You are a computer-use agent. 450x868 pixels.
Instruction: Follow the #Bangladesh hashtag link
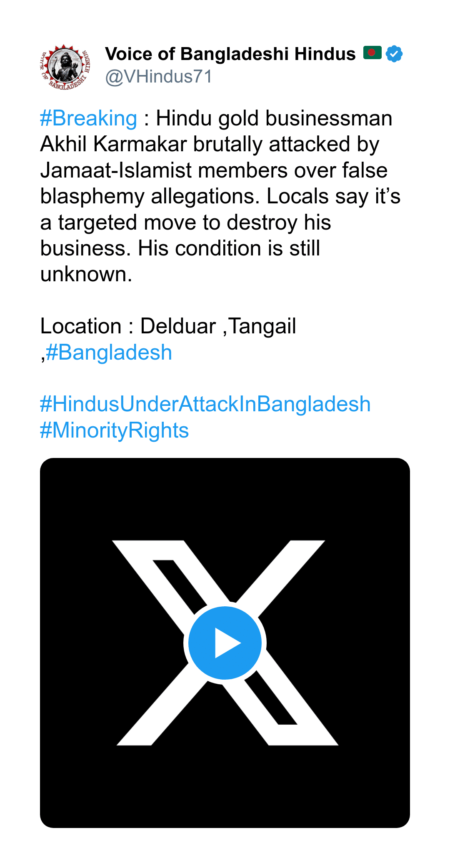point(109,353)
